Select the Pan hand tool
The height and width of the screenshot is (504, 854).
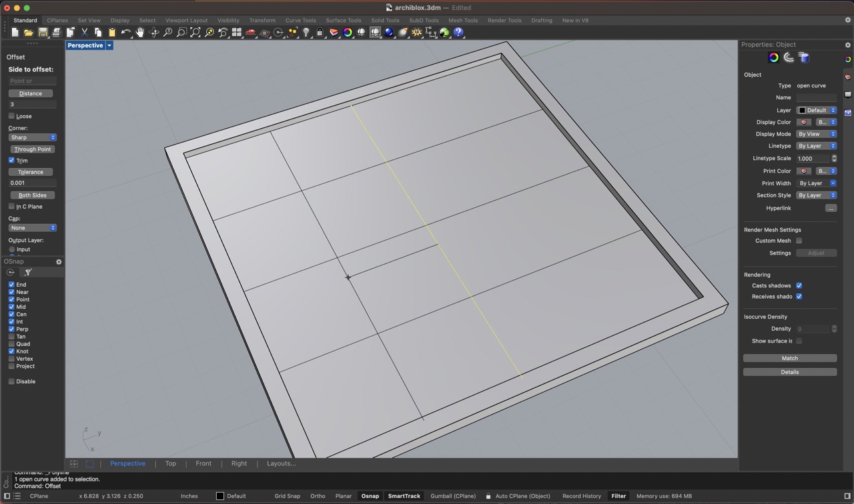140,32
